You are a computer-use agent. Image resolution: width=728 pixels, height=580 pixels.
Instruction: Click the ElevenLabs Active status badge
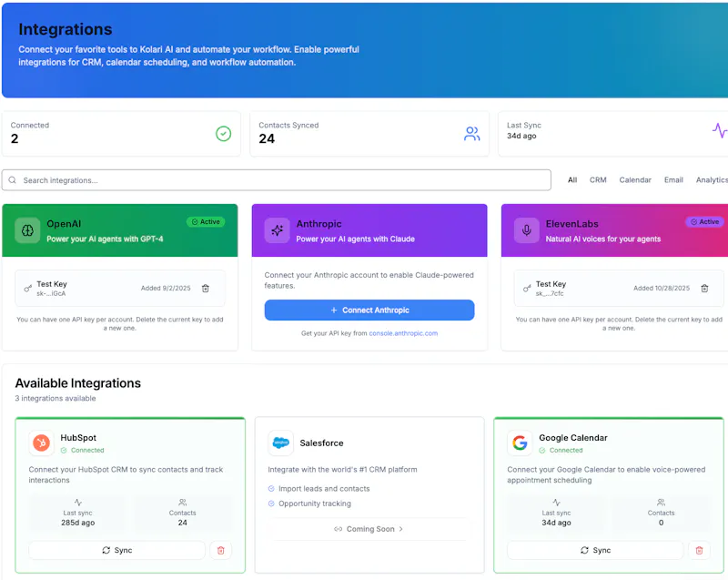(704, 222)
